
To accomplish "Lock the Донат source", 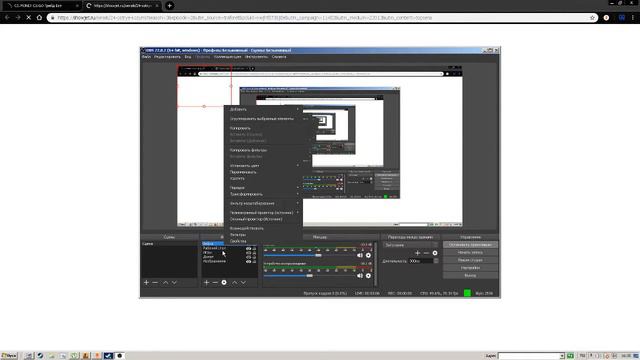I will point(254,257).
